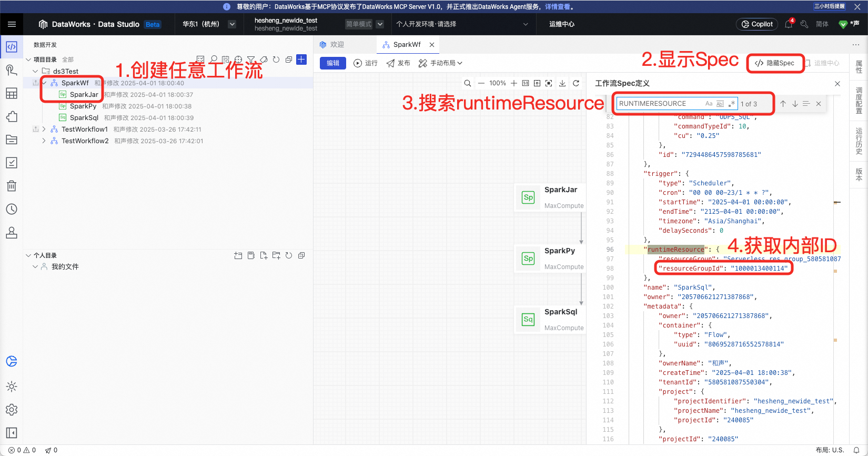Open the folder resource icon in left sidebar
Image resolution: width=868 pixels, height=456 pixels.
(x=12, y=140)
